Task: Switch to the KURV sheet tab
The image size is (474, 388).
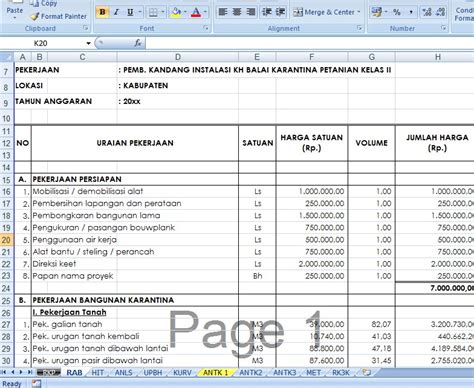Action: point(182,372)
